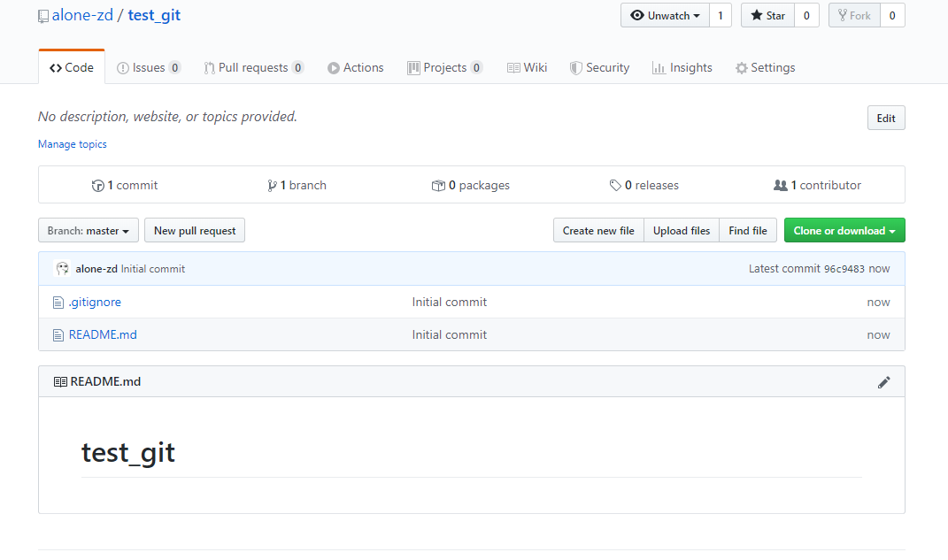The height and width of the screenshot is (560, 948).
Task: Click the Upload files button
Action: pos(682,230)
